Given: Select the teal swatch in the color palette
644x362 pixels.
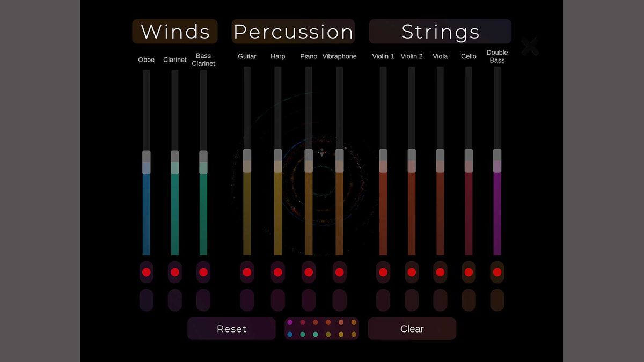Looking at the screenshot, I should click(303, 335).
